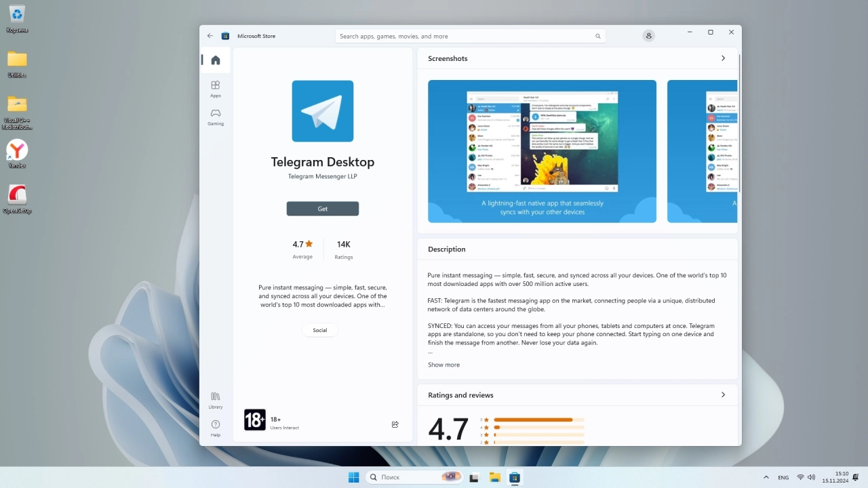Expand the Ratings and reviews chevron
Screen dimensions: 868x488
(723, 394)
